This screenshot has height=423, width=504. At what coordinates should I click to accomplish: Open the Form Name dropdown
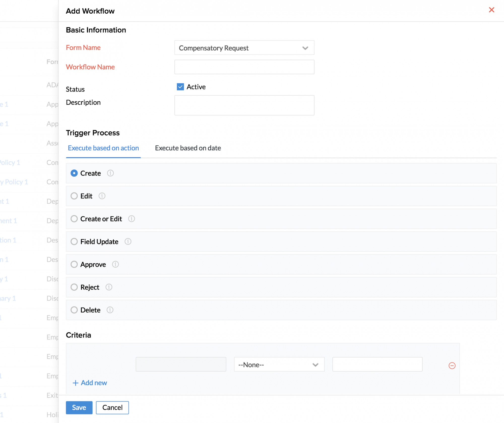coord(244,48)
